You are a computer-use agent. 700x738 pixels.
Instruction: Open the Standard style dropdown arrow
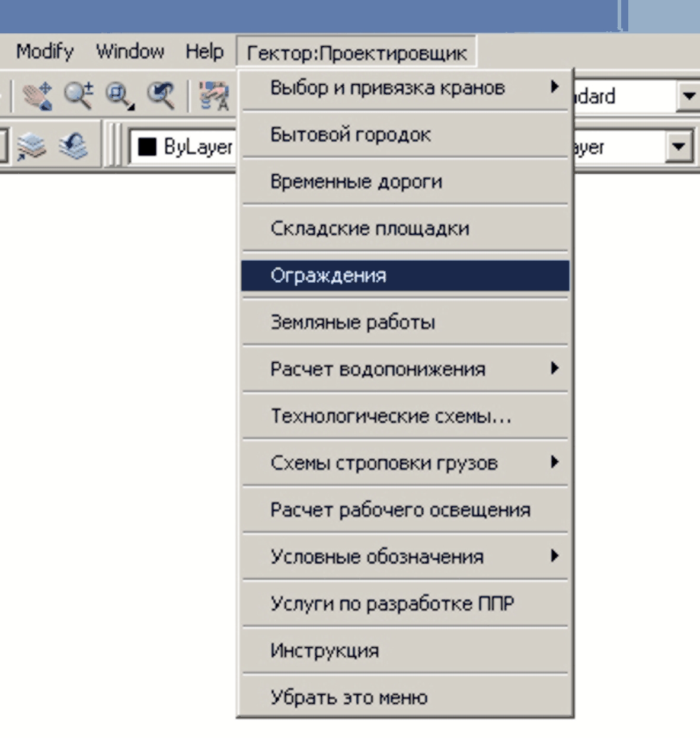[x=688, y=96]
